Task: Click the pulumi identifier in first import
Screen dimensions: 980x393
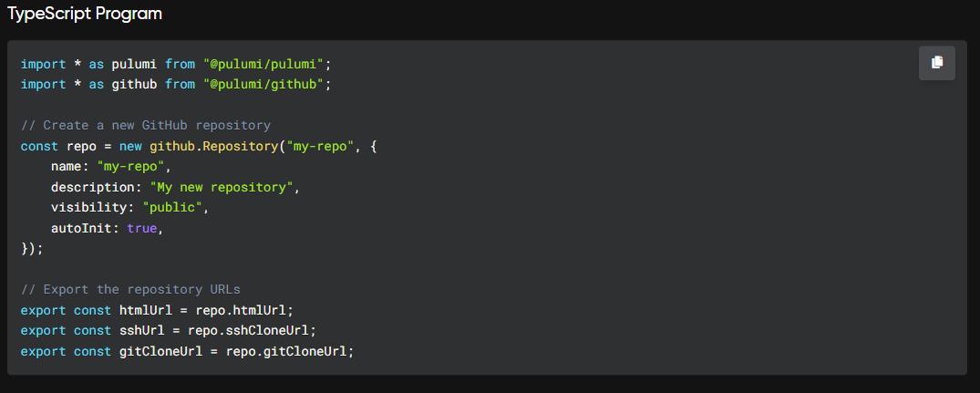Action: [x=134, y=64]
